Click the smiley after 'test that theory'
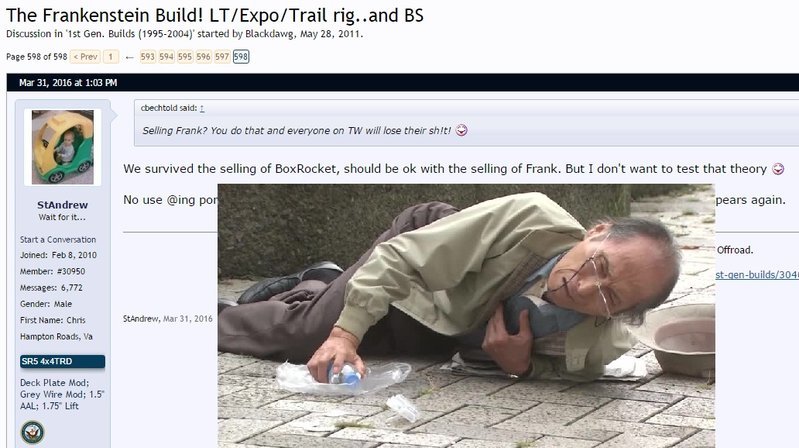The height and width of the screenshot is (448, 799). pos(778,169)
